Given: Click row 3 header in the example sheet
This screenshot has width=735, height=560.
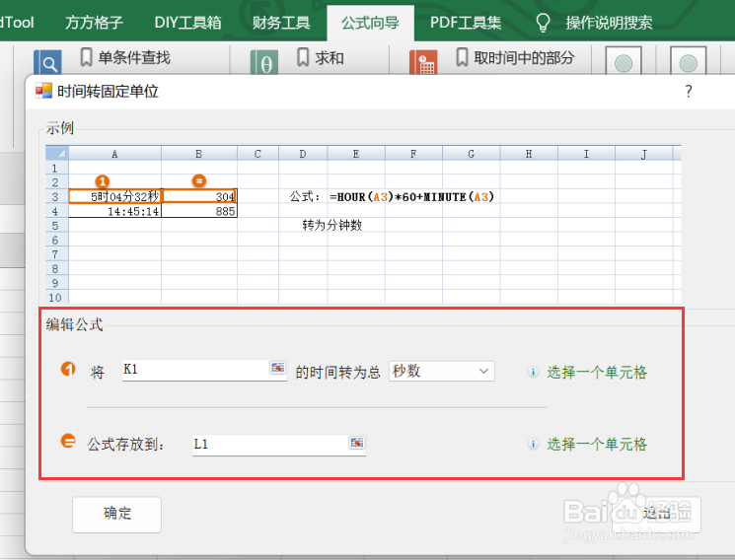Looking at the screenshot, I should point(56,197).
